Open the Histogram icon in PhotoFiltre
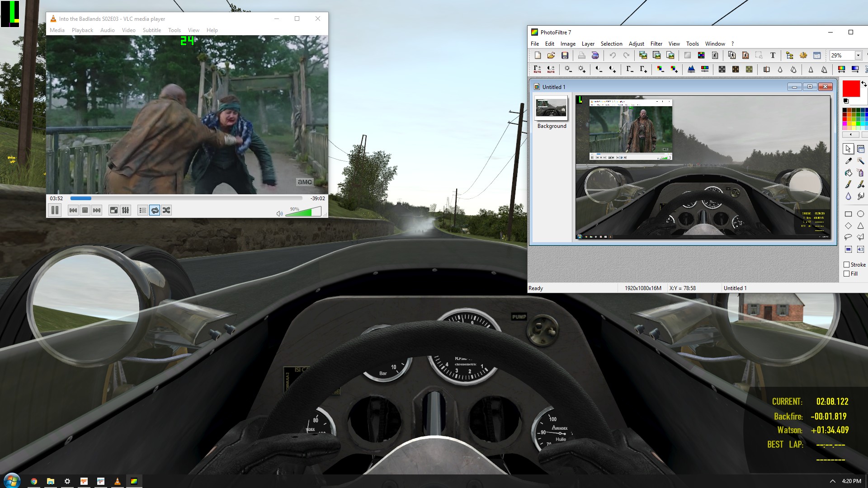This screenshot has height=488, width=868. tap(691, 69)
